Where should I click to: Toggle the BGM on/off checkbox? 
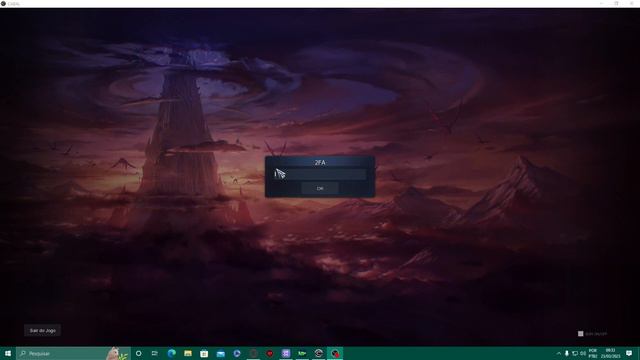(580, 334)
